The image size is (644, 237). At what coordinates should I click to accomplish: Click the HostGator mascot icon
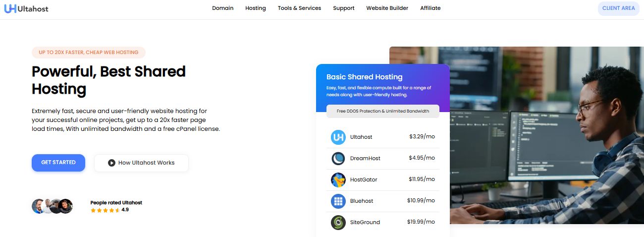[338, 179]
